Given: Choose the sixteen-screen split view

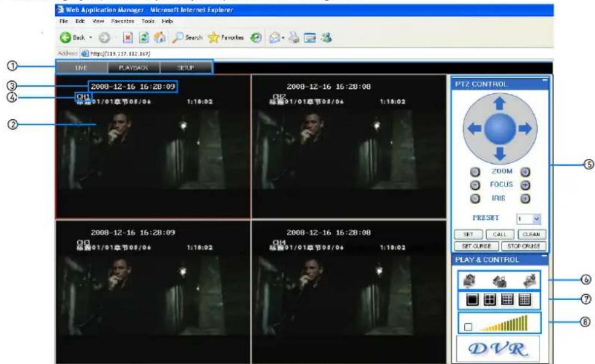Looking at the screenshot, I should [524, 299].
